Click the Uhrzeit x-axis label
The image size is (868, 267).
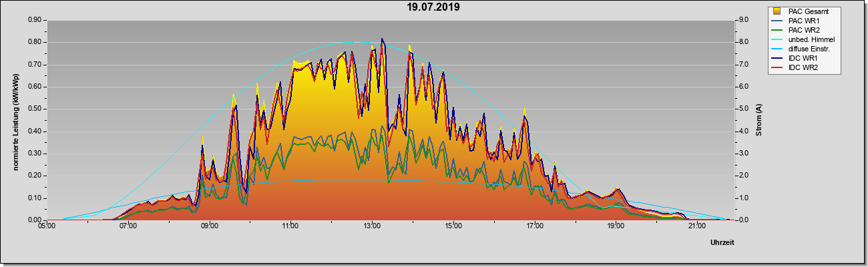pos(722,243)
